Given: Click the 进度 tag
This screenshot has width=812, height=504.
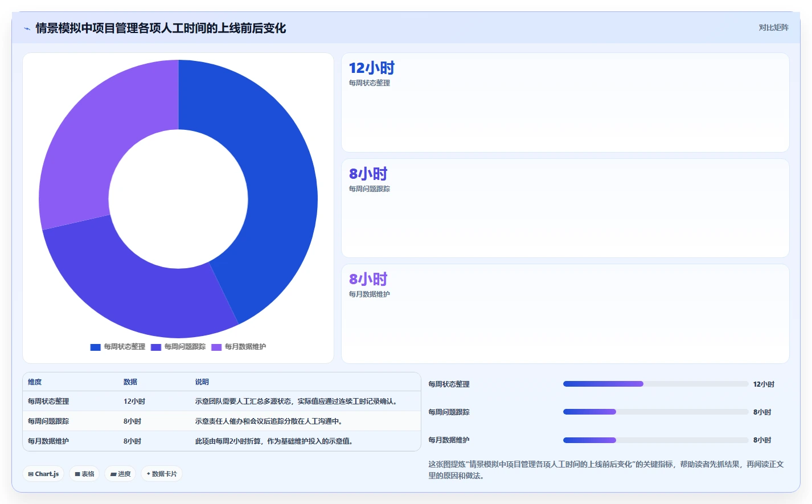Looking at the screenshot, I should (x=120, y=474).
